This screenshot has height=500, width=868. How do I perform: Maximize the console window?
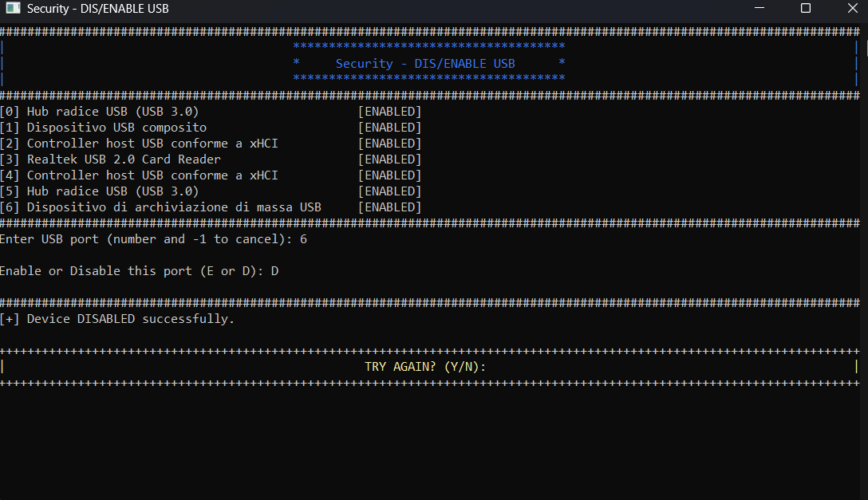[x=805, y=9]
